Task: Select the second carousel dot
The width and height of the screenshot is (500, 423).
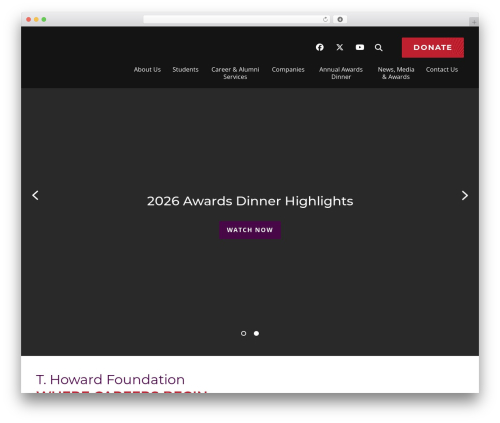Action: click(x=256, y=333)
